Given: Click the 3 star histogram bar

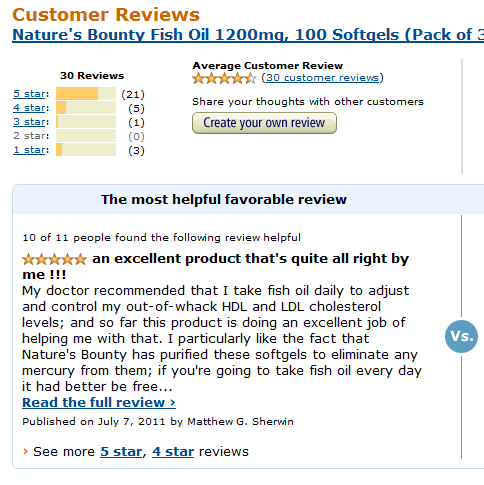Looking at the screenshot, I should click(x=86, y=122).
